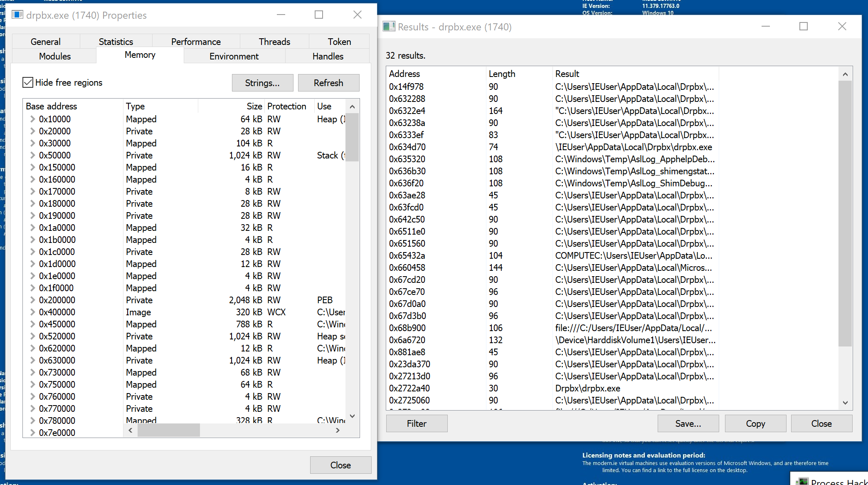Close the Properties dialog via Close button
This screenshot has height=485, width=868.
[x=340, y=465]
